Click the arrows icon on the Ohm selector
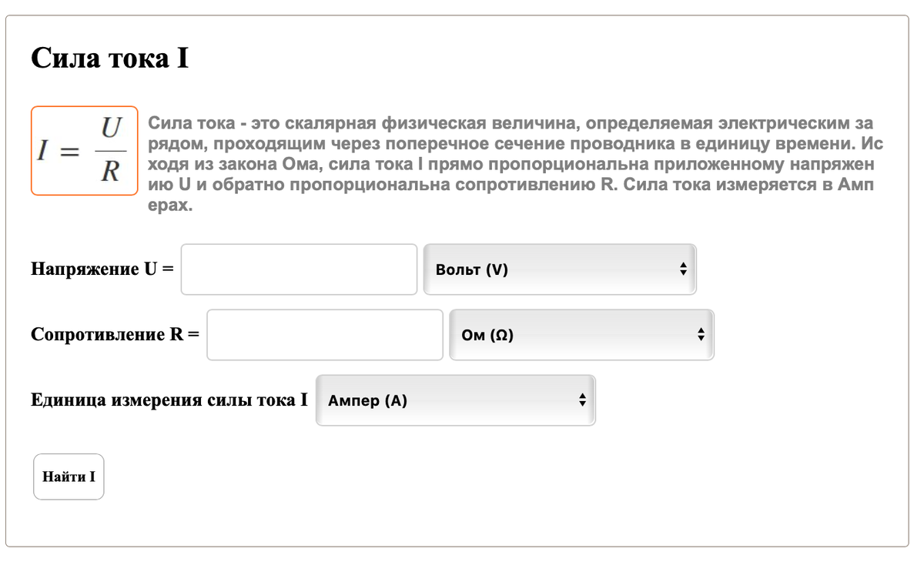Viewport: 924px width, 562px height. point(701,334)
